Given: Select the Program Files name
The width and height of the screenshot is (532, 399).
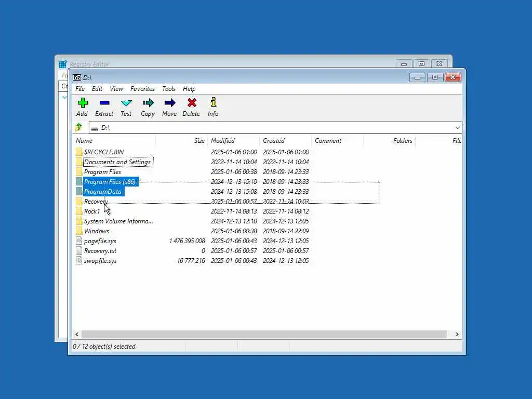Looking at the screenshot, I should pos(102,171).
